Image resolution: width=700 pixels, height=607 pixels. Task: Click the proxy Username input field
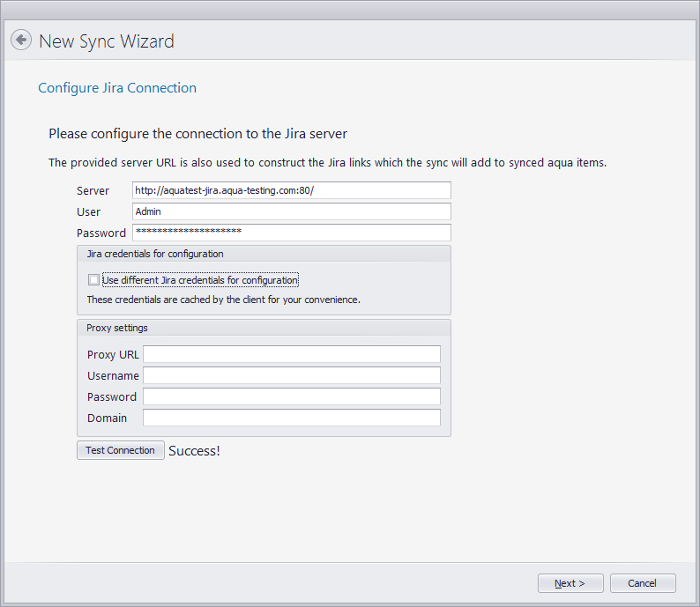(291, 375)
